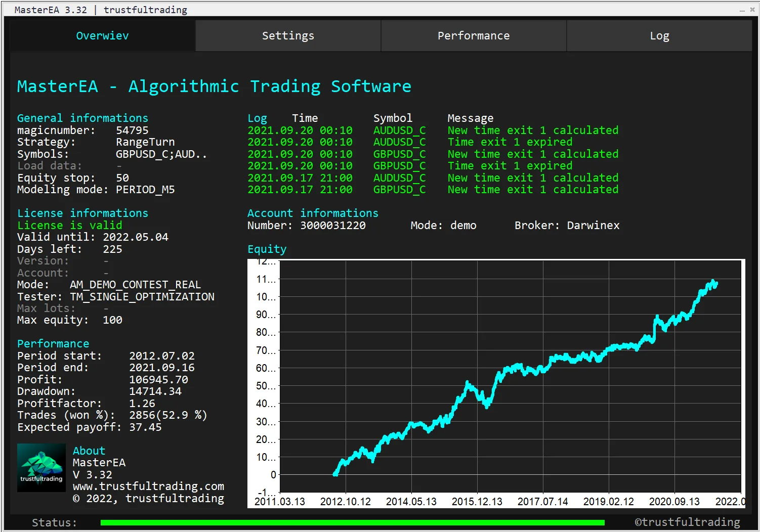Click Valid until date 2022.05.04

click(136, 237)
